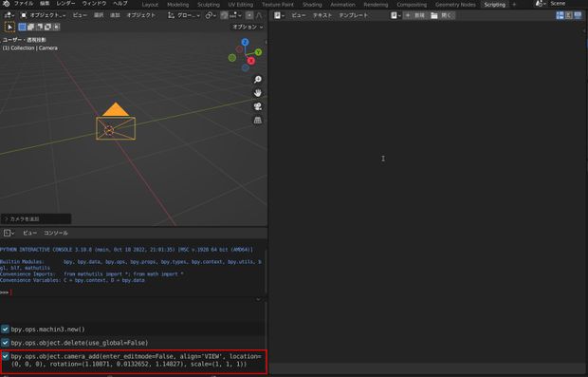
Task: Switch to the Animation workspace tab
Action: tap(342, 5)
